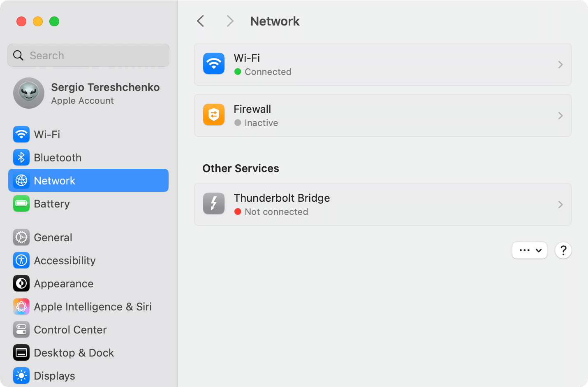Click inside the Search field
Screen dimensions: 588x387
[88, 55]
